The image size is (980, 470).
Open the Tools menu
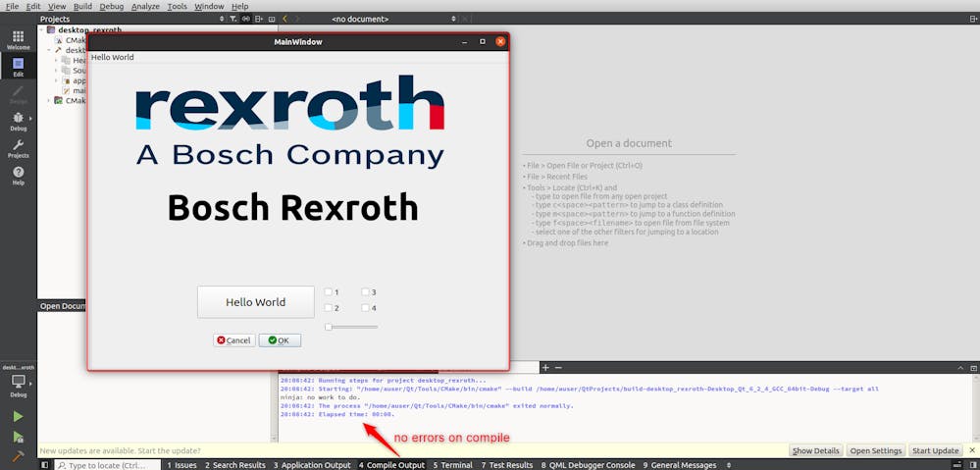[x=178, y=6]
